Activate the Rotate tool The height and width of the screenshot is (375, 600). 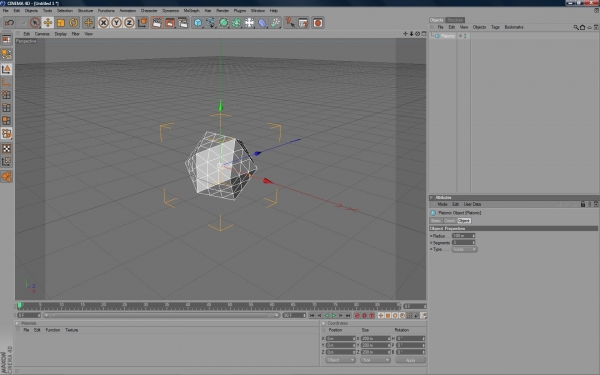(73, 23)
